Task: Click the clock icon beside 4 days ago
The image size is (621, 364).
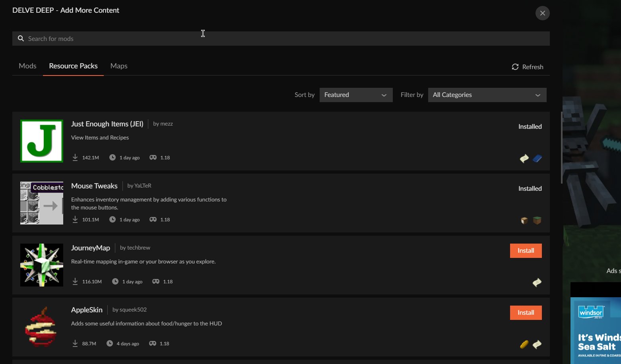Action: click(110, 343)
